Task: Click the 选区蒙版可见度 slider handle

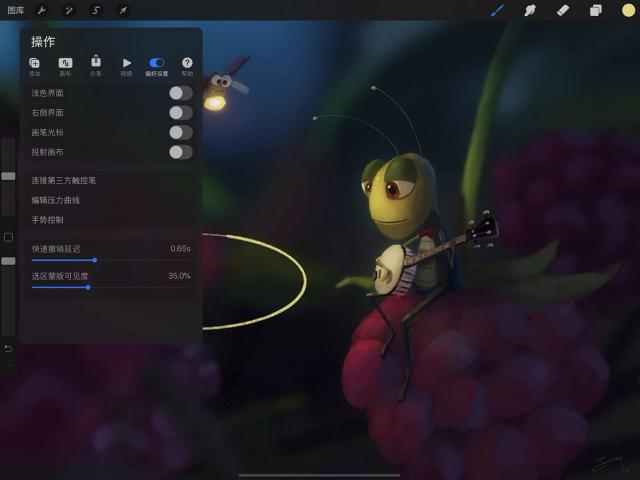Action: 88,287
